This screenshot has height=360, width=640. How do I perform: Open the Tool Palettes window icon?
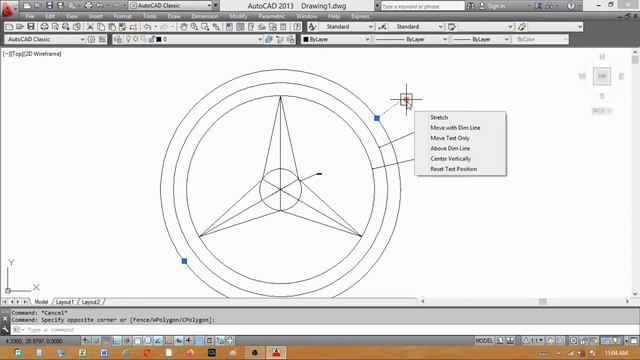tap(251, 27)
